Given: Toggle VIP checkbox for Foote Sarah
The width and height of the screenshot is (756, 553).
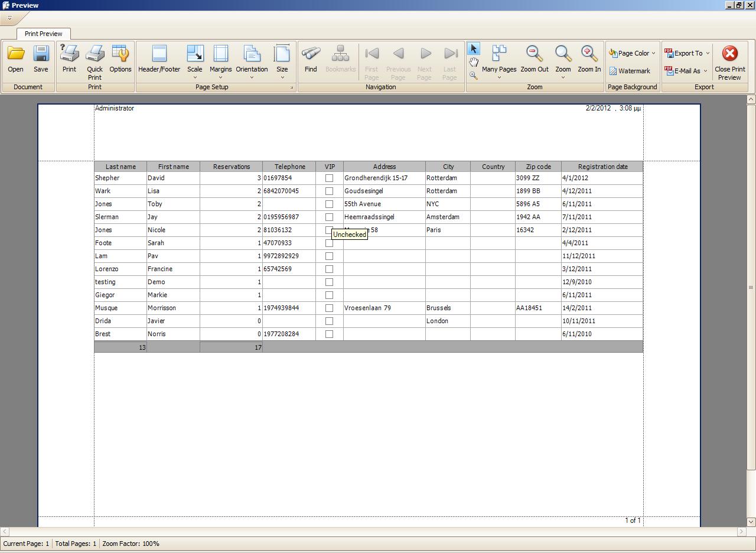Looking at the screenshot, I should pos(329,243).
